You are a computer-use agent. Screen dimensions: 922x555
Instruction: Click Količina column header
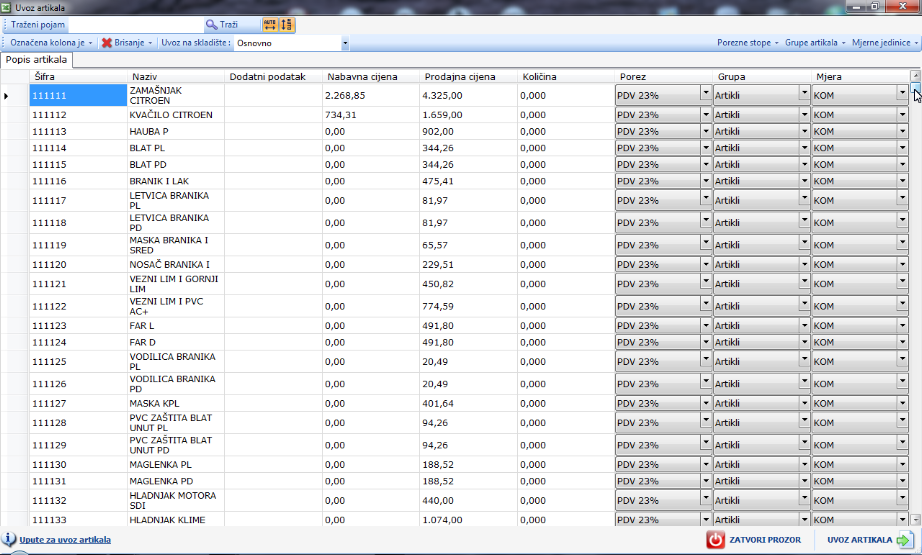(x=566, y=76)
